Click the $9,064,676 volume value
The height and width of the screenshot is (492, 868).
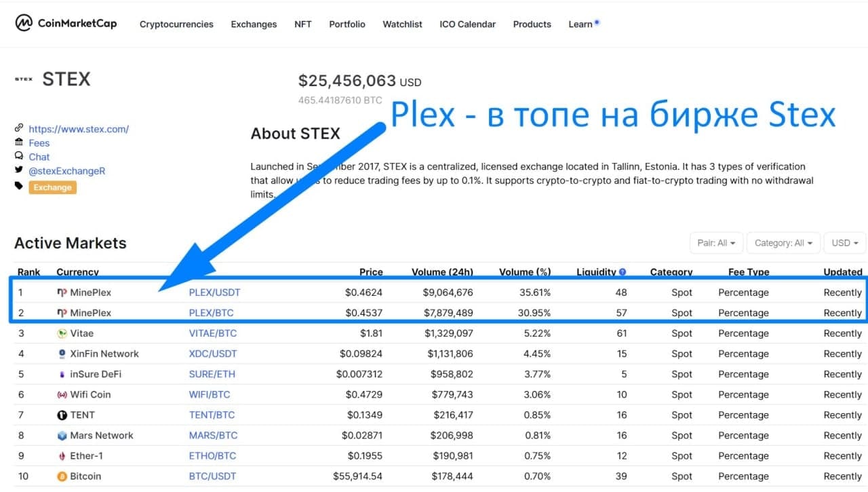point(448,292)
